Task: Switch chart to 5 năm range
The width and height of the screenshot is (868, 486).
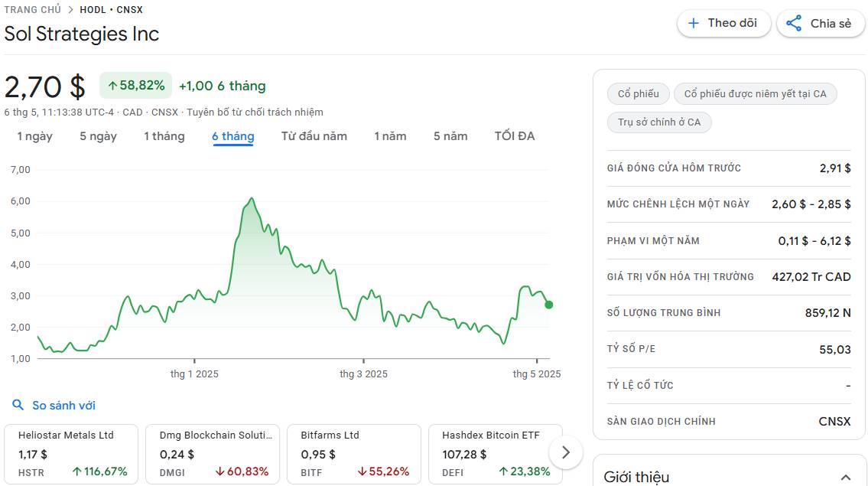Action: (x=450, y=136)
